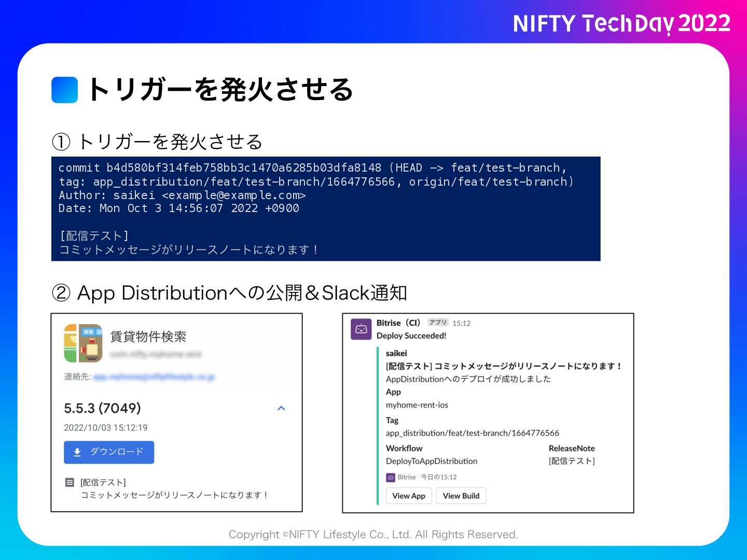Click the DeployToAppDistribution workflow value
Viewport: 747px width, 560px height.
tap(432, 461)
